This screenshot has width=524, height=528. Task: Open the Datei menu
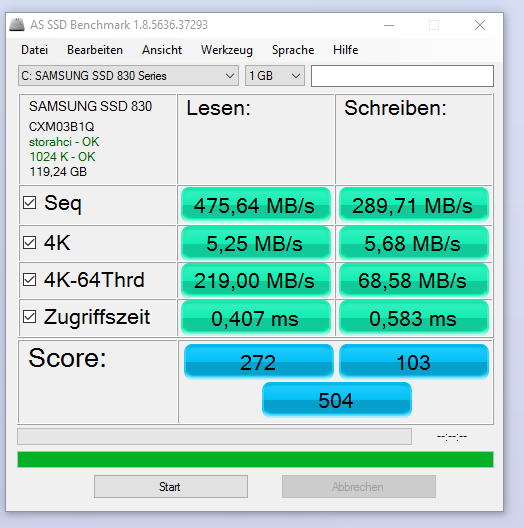tap(34, 50)
